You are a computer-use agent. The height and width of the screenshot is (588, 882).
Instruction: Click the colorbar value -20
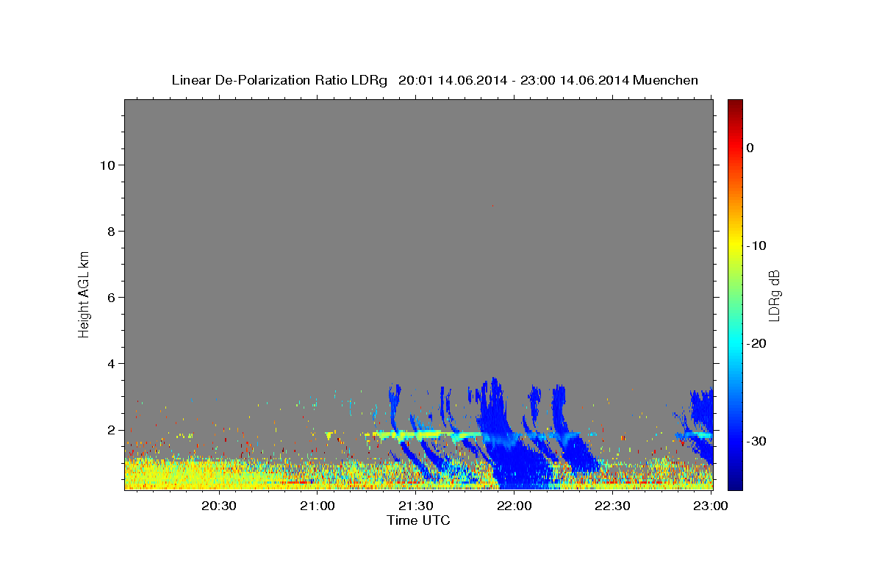[757, 343]
